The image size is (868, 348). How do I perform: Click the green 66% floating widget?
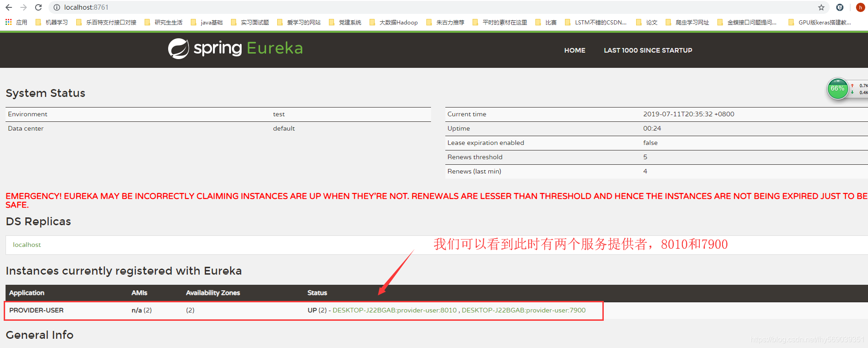tap(838, 89)
